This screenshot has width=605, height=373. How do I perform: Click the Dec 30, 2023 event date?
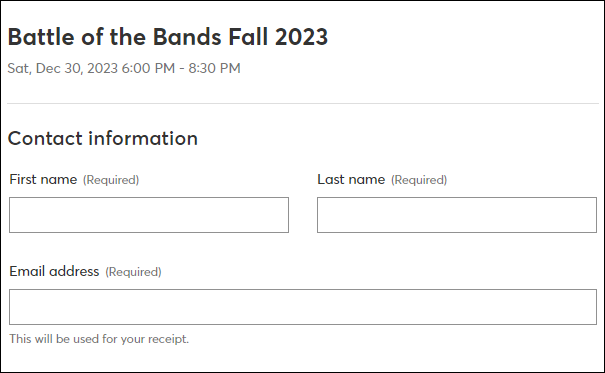tap(77, 68)
